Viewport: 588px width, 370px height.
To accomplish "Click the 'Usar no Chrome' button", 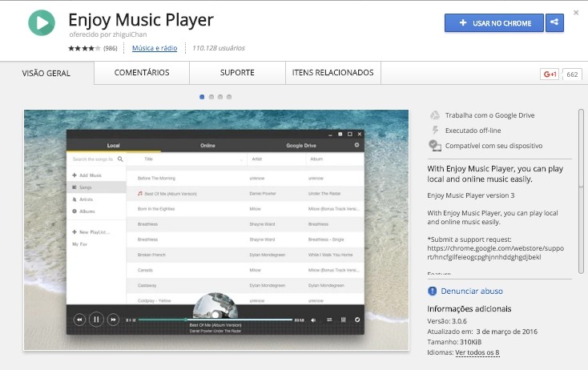I will tap(494, 23).
